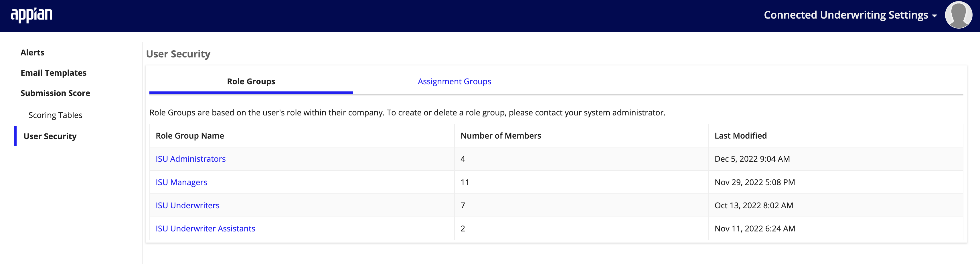Open the ISU Managers role group
The height and width of the screenshot is (264, 980).
tap(181, 182)
